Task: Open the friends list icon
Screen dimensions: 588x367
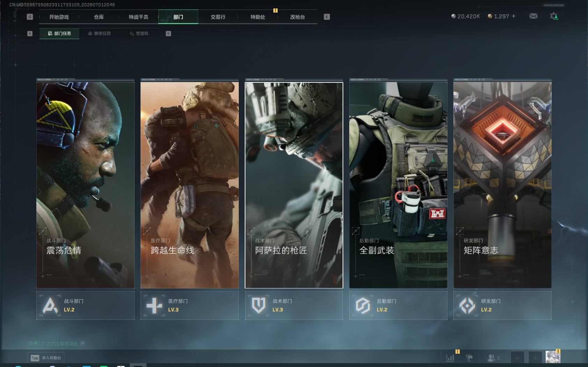Action: [x=491, y=358]
